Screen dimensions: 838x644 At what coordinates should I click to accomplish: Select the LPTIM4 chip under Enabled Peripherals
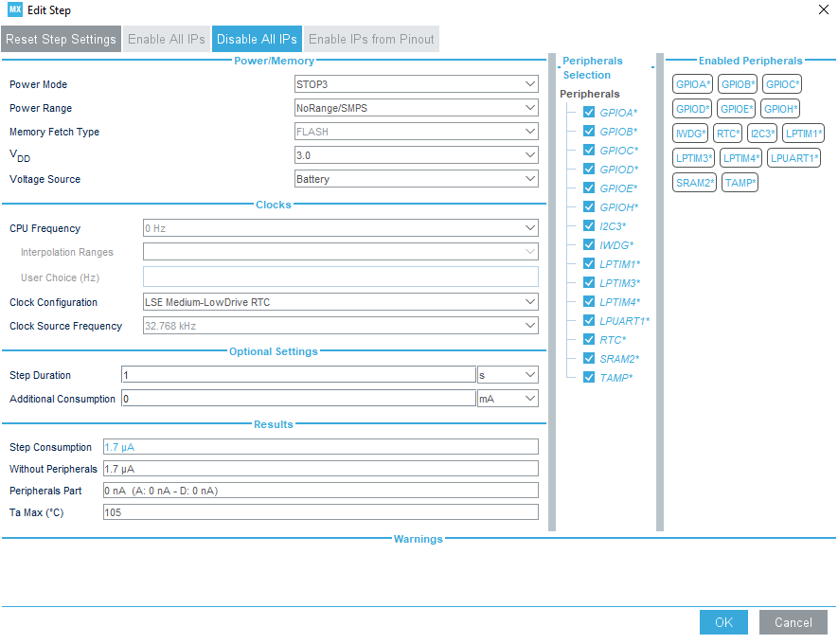[x=741, y=157]
